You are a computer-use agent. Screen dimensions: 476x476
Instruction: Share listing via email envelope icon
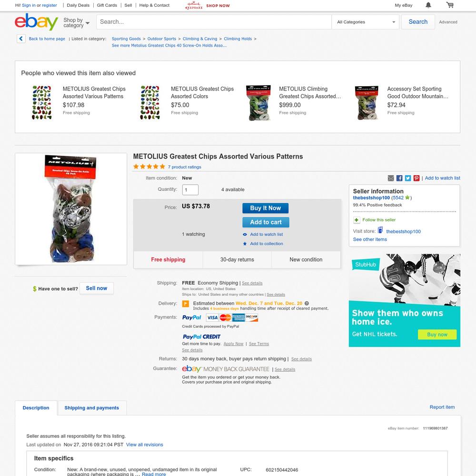(x=391, y=178)
